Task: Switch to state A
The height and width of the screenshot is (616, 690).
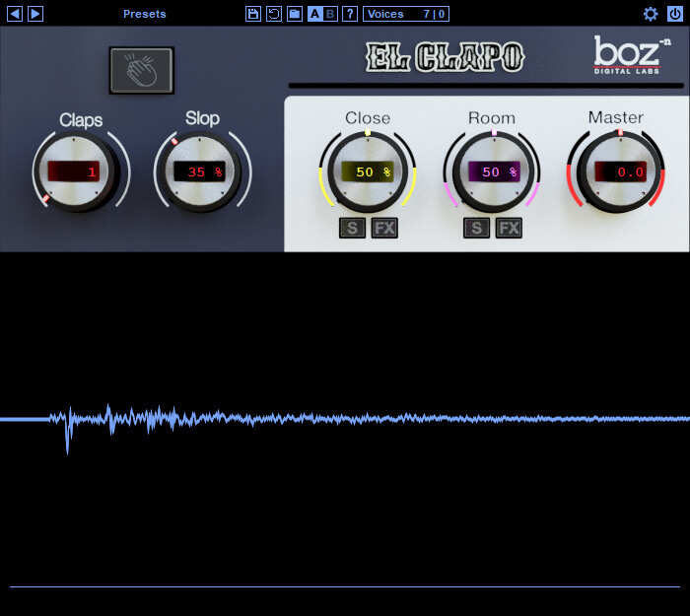Action: (x=314, y=14)
